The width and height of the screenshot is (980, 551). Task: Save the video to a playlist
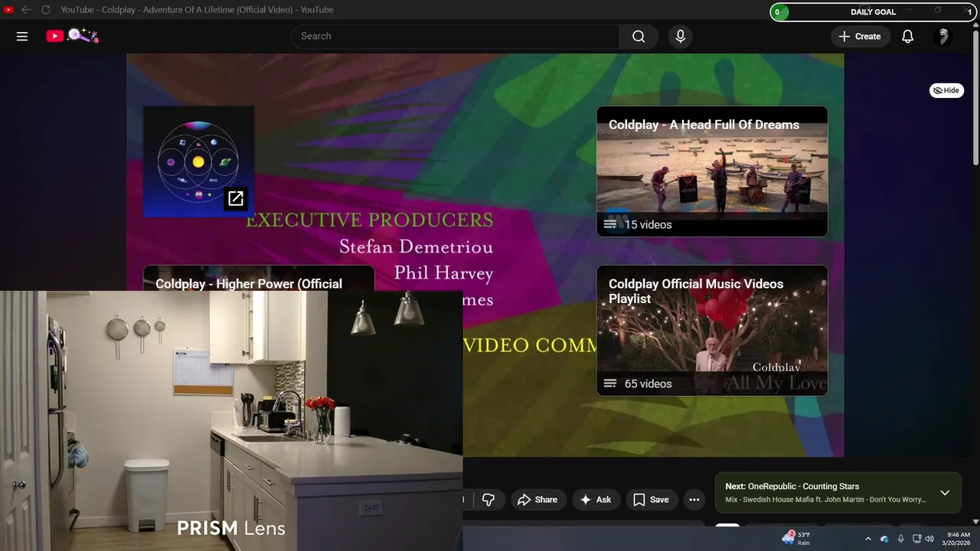pos(652,500)
